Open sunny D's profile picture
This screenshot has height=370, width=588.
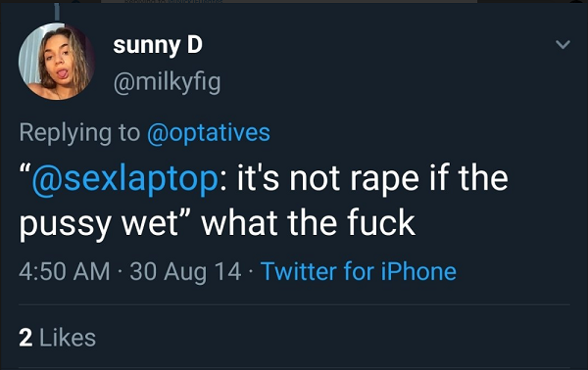57,62
